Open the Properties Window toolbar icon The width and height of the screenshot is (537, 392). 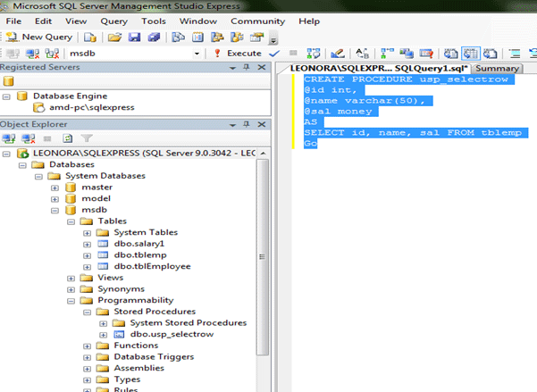pos(256,37)
